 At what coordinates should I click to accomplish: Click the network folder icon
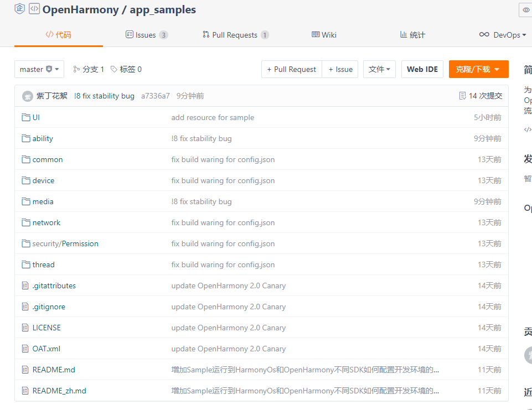pyautogui.click(x=26, y=222)
